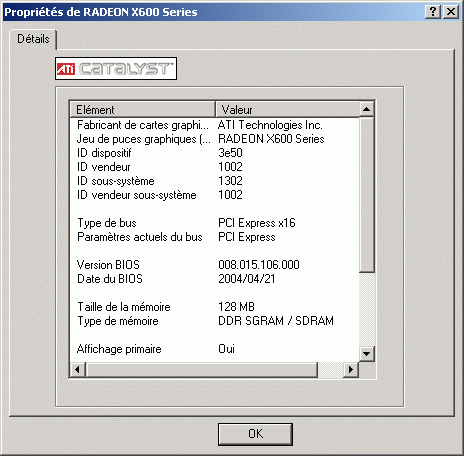Select the Fabricant de cartes graphi... row
This screenshot has width=464, height=456.
[x=215, y=125]
